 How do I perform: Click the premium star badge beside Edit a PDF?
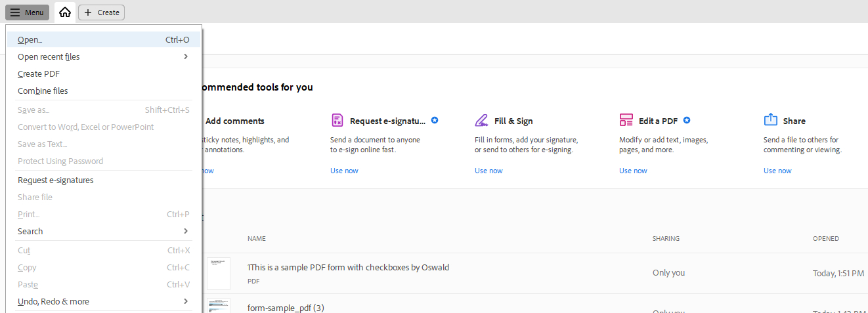tap(687, 120)
